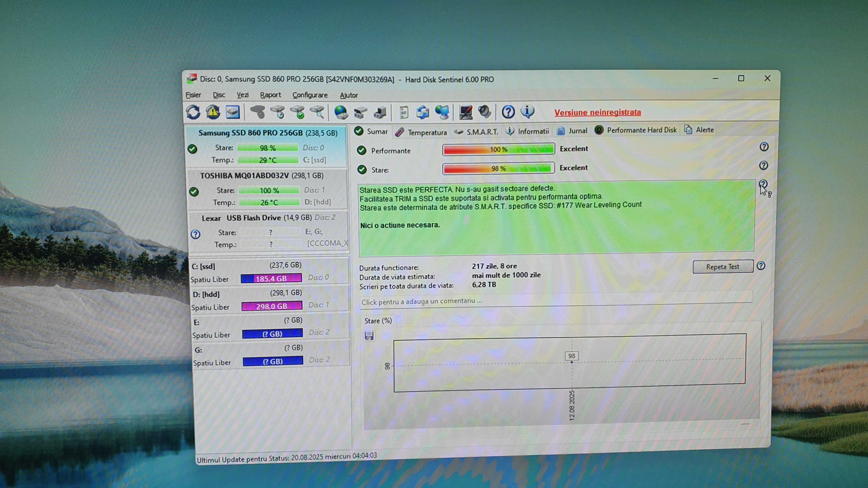
Task: Open the Raport menu
Action: 270,95
